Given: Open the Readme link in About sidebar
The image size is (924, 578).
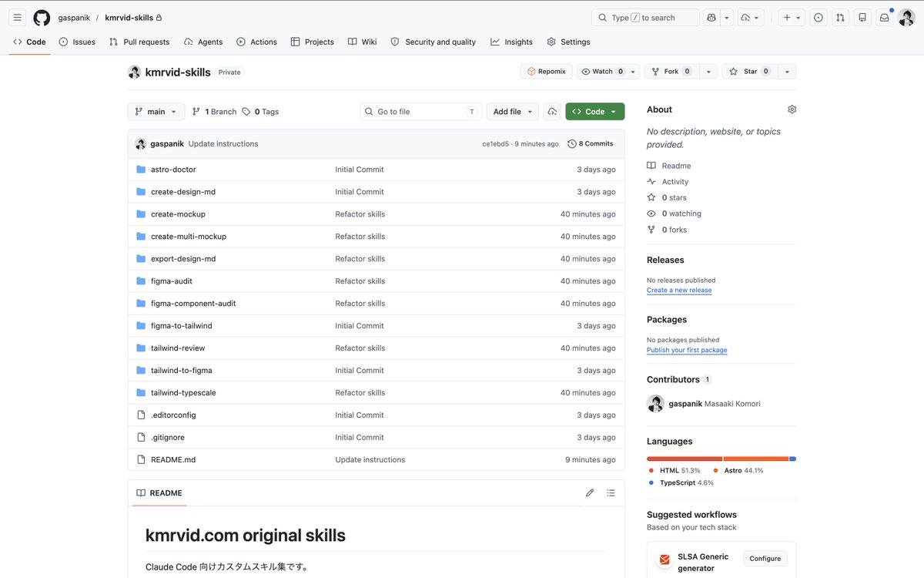Looking at the screenshot, I should pyautogui.click(x=669, y=166).
